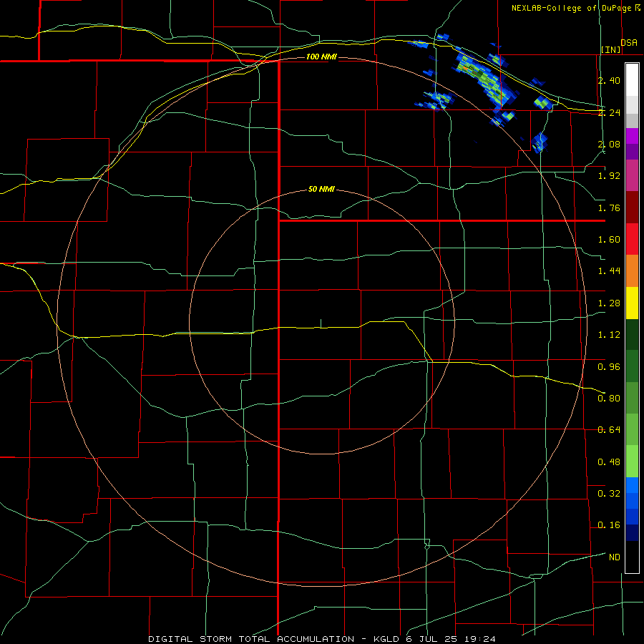The height and width of the screenshot is (644, 644).
Task: Click the DSA product label
Action: coord(629,43)
